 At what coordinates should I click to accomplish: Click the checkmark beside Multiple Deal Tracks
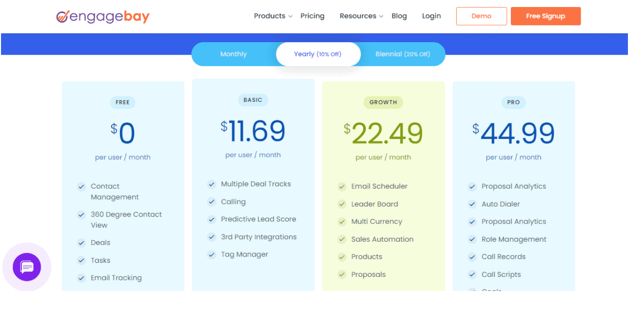click(x=211, y=184)
